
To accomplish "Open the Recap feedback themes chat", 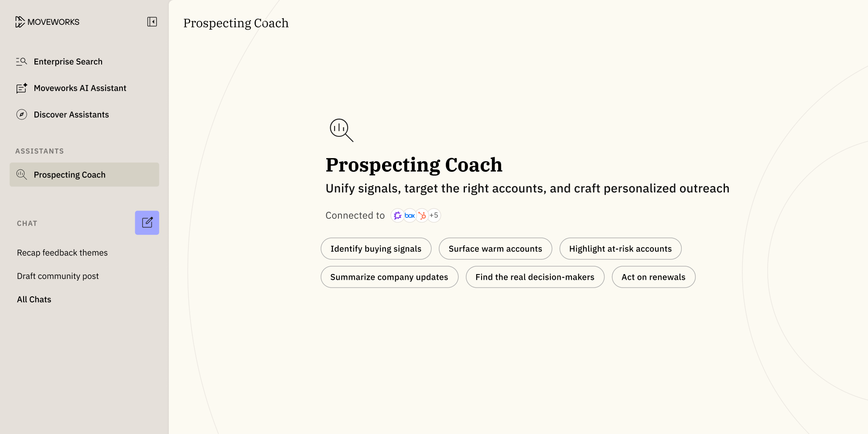I will click(x=62, y=253).
